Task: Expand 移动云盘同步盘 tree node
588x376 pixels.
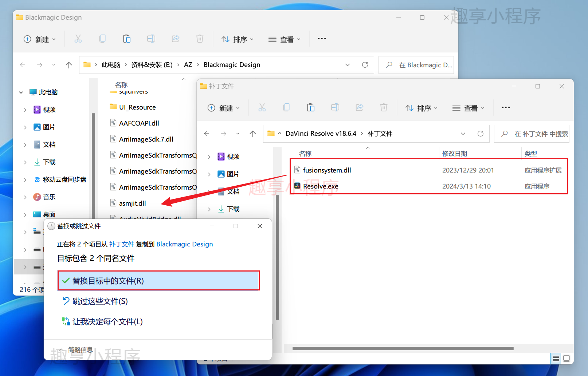Action: tap(25, 179)
